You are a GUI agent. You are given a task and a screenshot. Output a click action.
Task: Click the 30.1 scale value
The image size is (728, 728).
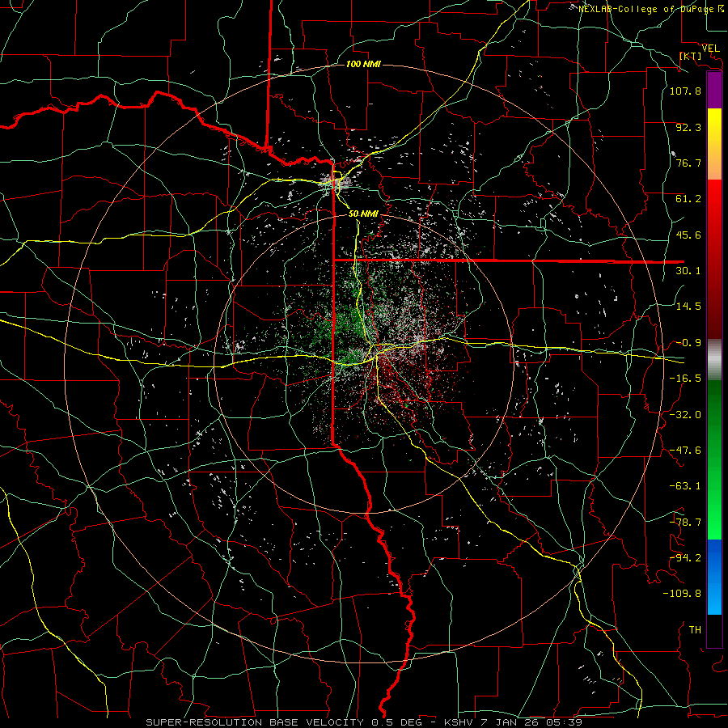click(688, 271)
